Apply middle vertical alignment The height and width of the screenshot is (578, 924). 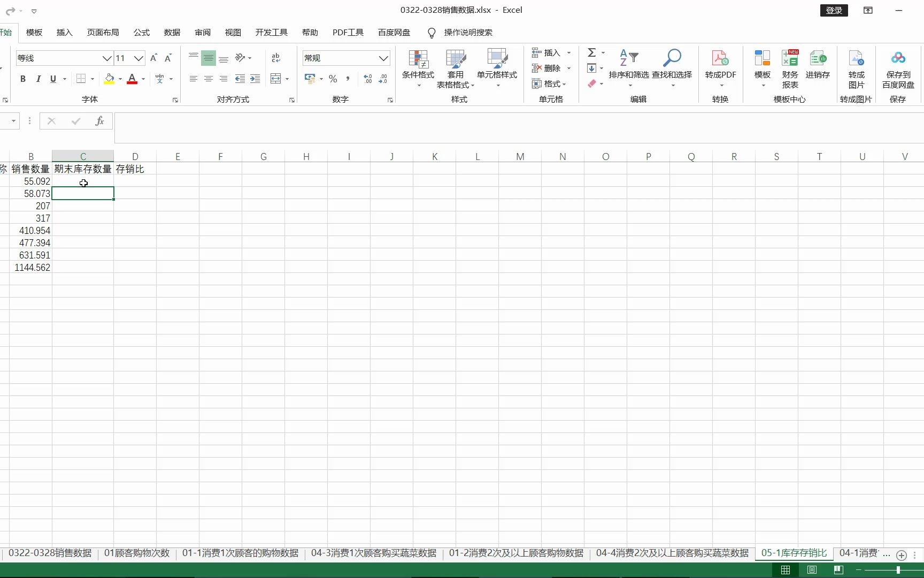tap(209, 58)
